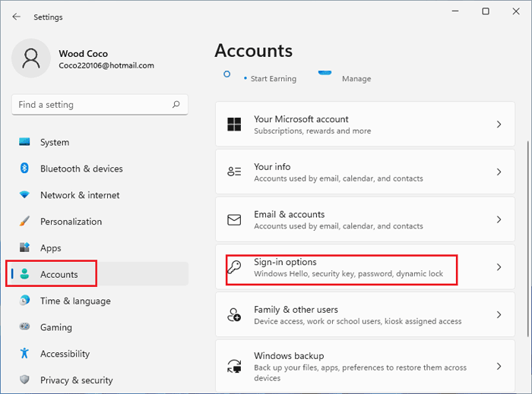This screenshot has height=394, width=532.
Task: Click the Windows backup sync icon
Action: click(234, 366)
